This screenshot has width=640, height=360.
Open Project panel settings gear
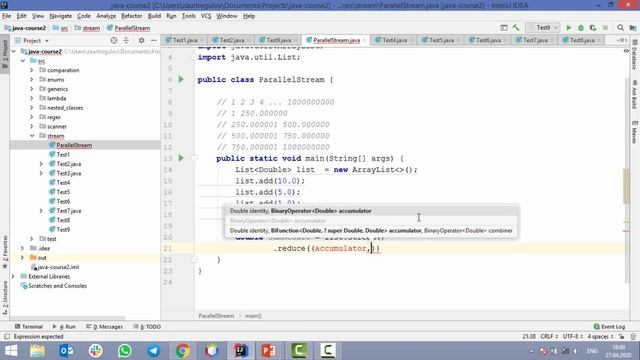pos(141,40)
